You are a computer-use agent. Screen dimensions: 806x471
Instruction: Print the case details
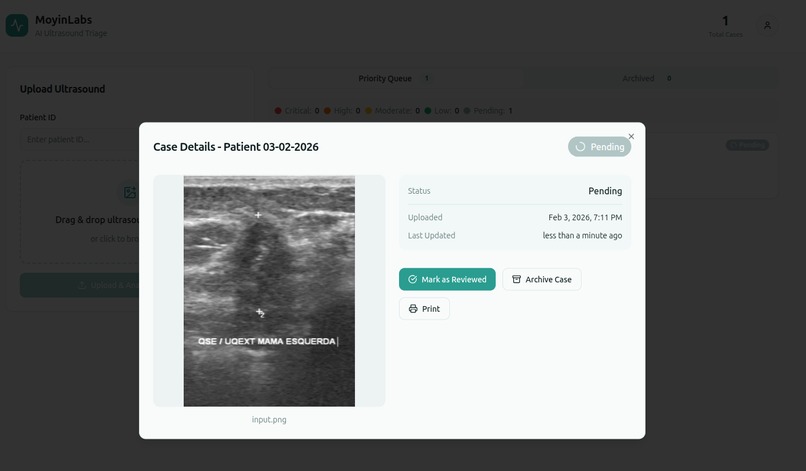(x=424, y=309)
